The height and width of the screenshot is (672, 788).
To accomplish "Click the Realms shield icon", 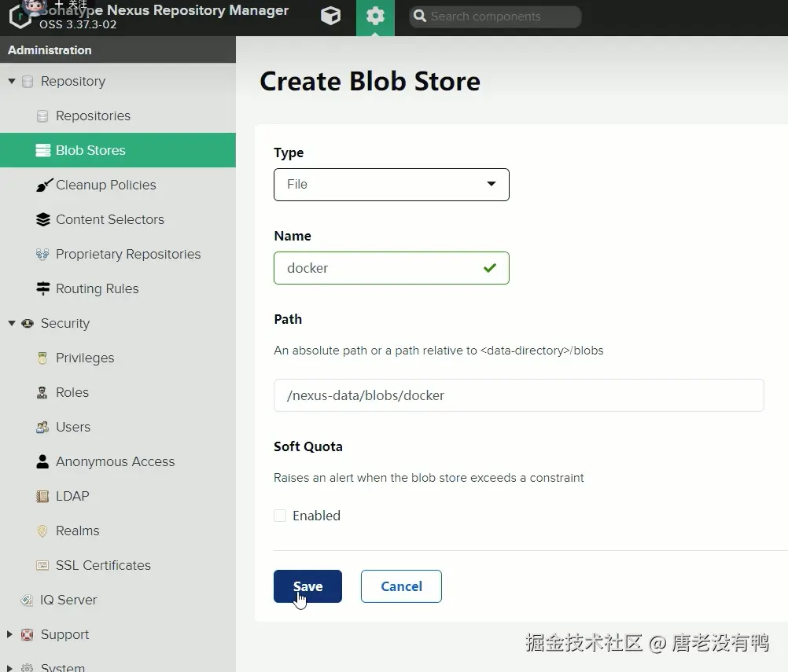I will [x=43, y=531].
